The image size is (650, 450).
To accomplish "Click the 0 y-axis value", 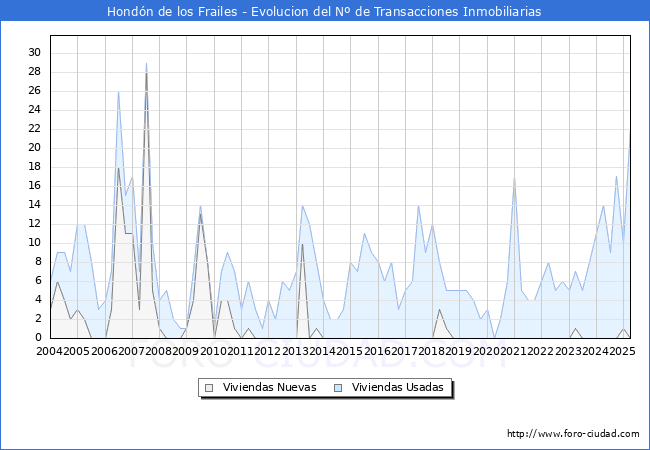I will click(38, 338).
